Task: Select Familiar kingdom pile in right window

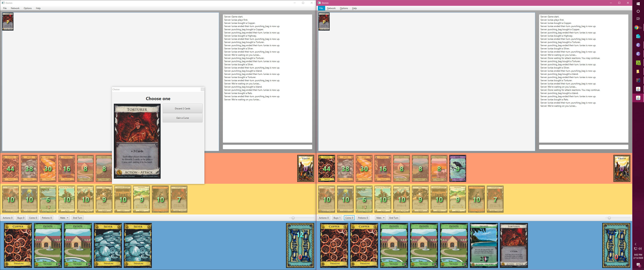Action: [x=326, y=199]
